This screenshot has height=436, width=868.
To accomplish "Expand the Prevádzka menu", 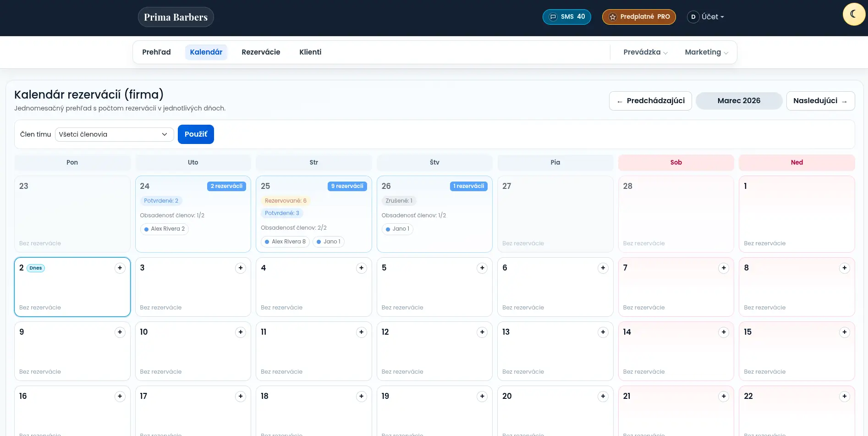I will click(645, 52).
